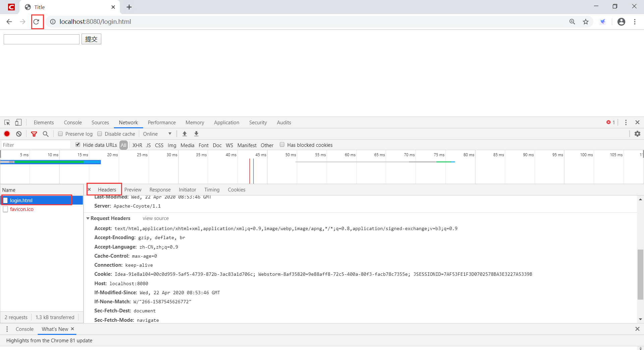Close the What's New drawer tab

(72, 329)
